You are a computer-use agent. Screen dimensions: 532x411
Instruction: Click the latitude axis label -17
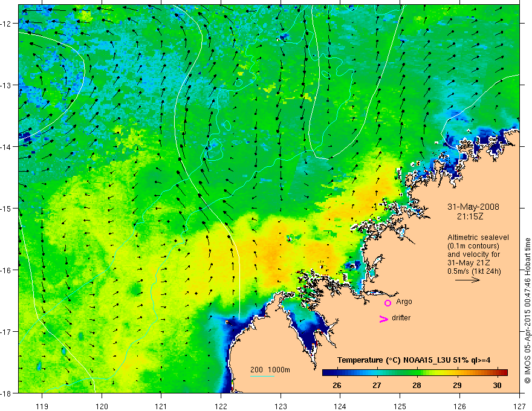[6, 331]
